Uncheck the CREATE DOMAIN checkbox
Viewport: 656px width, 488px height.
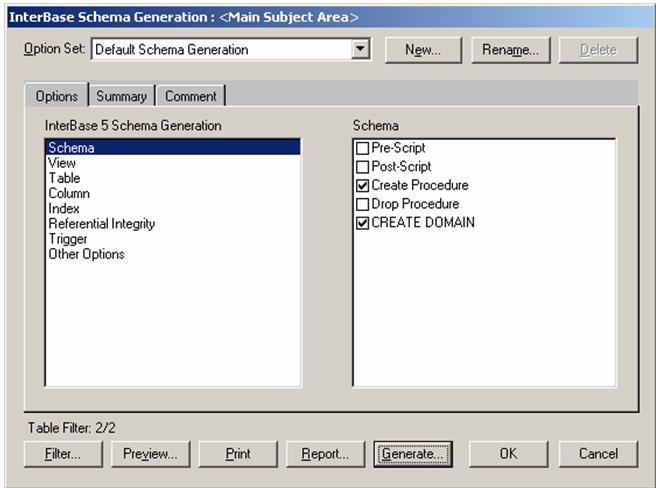coord(363,223)
